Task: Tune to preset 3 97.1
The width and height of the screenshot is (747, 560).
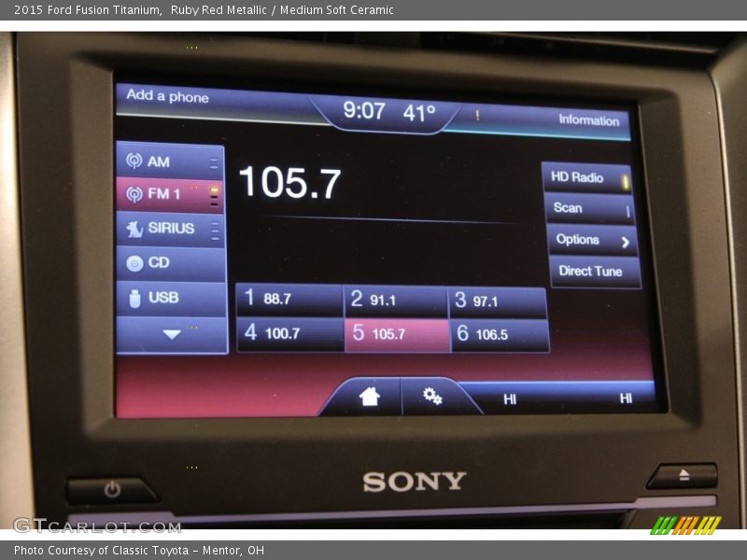Action: point(498,301)
